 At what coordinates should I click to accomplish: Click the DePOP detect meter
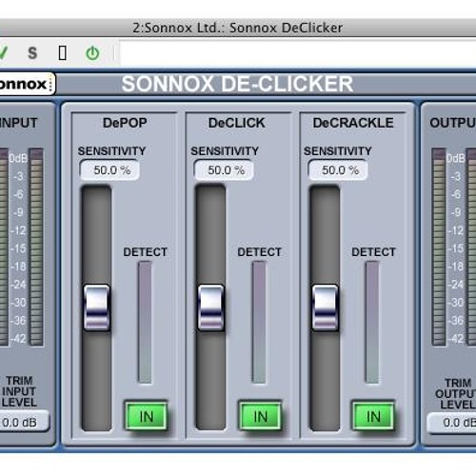pyautogui.click(x=145, y=322)
